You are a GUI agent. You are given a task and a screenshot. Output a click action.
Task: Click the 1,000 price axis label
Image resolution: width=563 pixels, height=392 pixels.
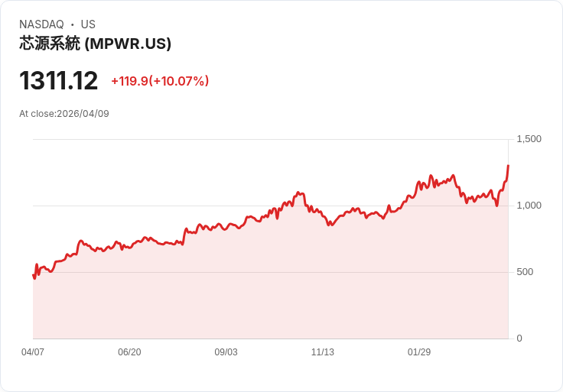pos(529,206)
